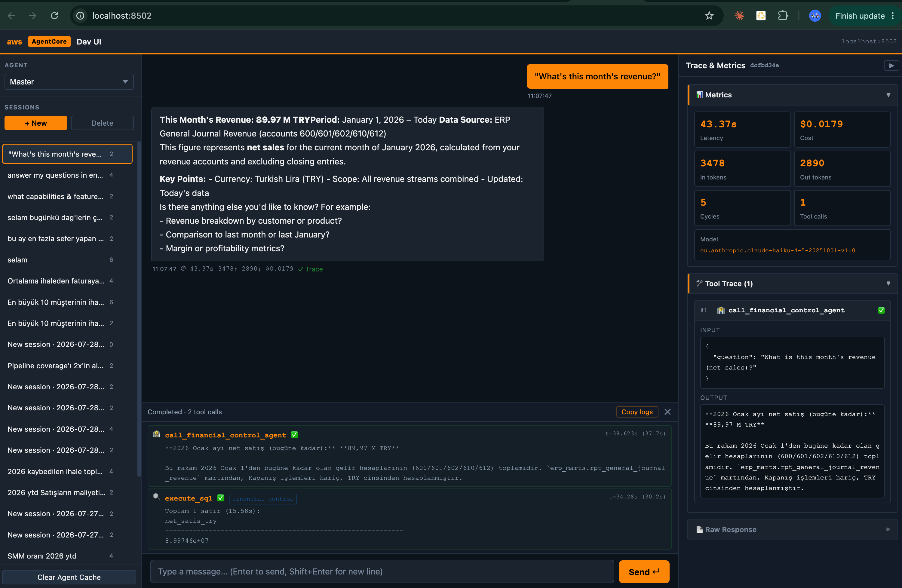Send the message

(x=644, y=571)
